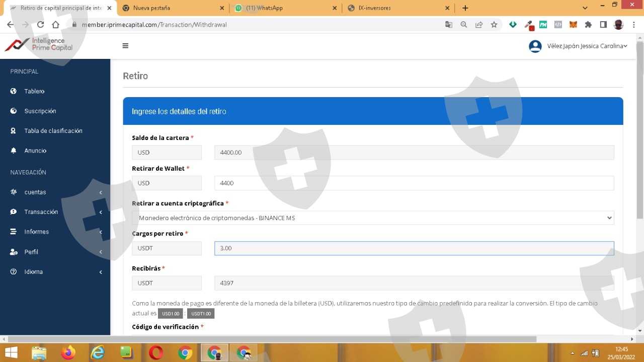Click the Anuncio bell icon
644x362 pixels.
point(14,151)
